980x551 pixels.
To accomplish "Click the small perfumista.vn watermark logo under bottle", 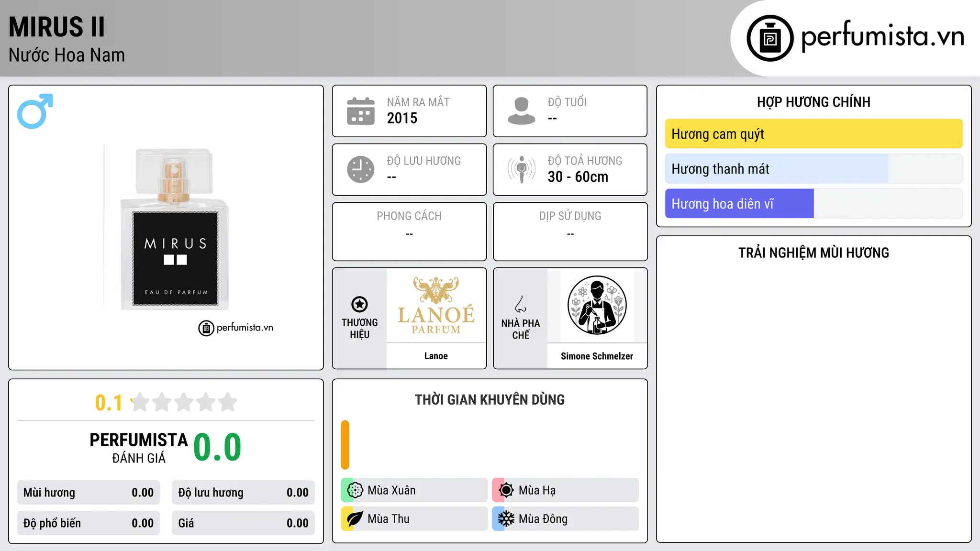I will click(236, 328).
